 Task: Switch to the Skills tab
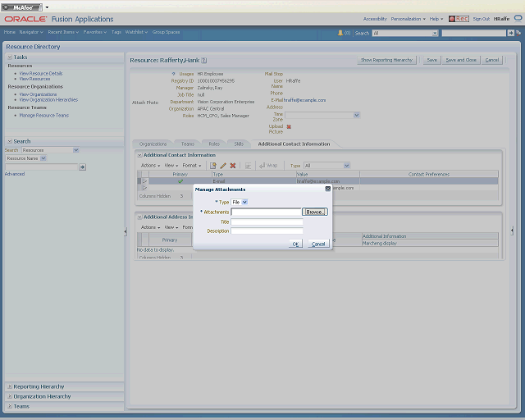(239, 144)
